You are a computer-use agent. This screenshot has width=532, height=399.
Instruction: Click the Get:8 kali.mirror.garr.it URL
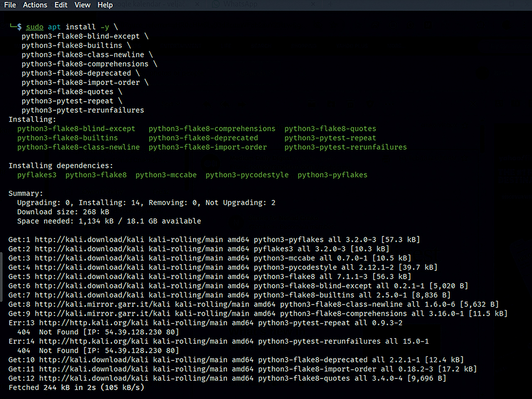102,305
